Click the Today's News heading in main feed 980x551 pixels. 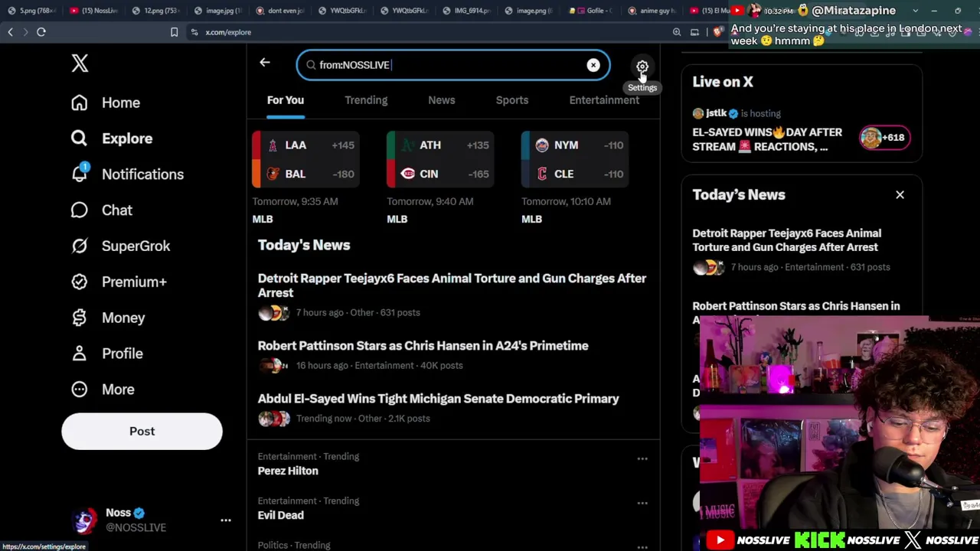click(x=304, y=246)
